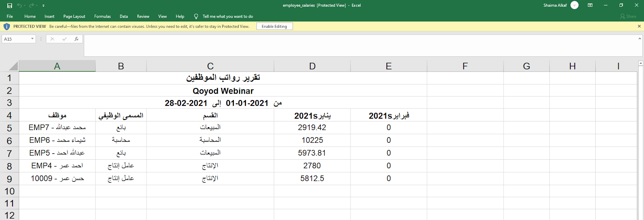The height and width of the screenshot is (220, 644).
Task: Open the Name Box dropdown arrow
Action: click(32, 39)
